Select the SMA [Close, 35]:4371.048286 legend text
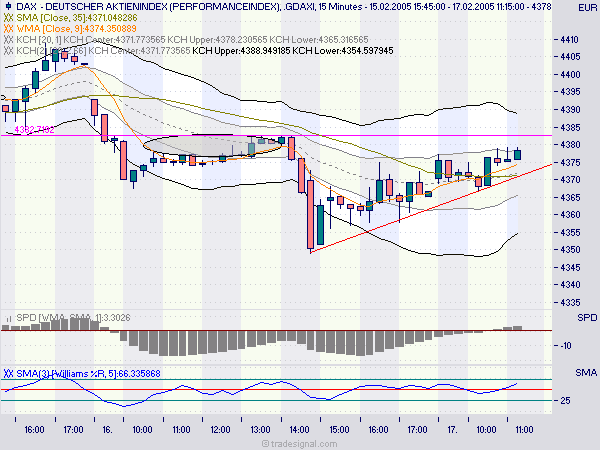 click(x=77, y=18)
